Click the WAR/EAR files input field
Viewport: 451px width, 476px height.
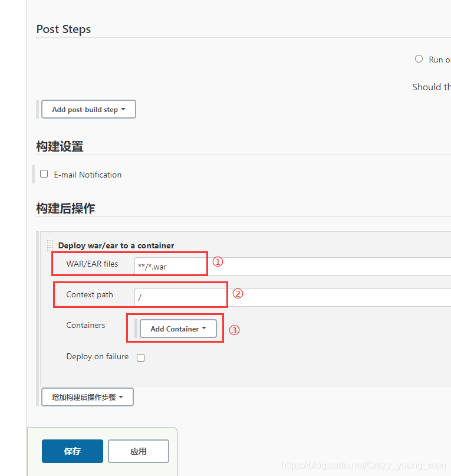point(292,267)
